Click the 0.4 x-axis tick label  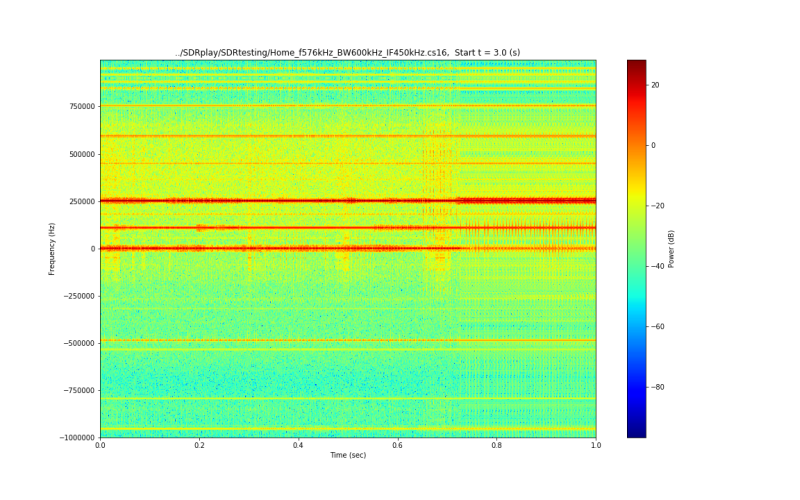(298, 445)
